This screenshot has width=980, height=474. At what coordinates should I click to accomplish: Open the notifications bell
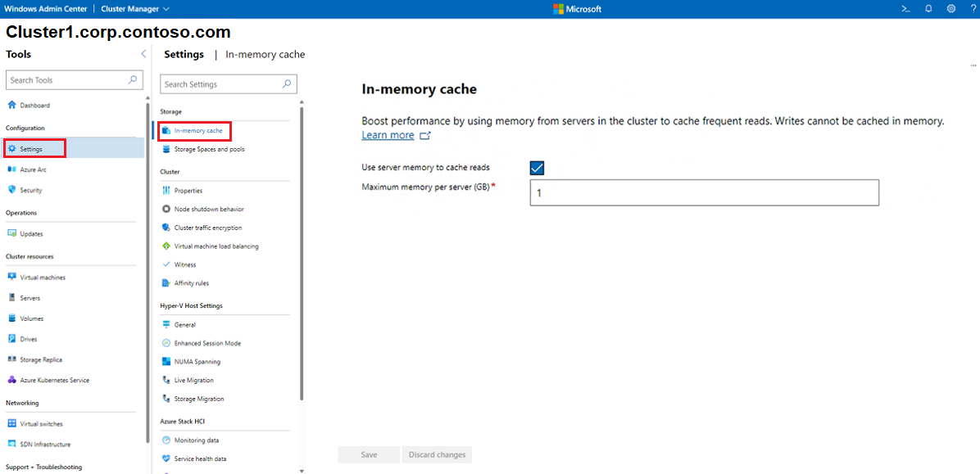[x=928, y=9]
